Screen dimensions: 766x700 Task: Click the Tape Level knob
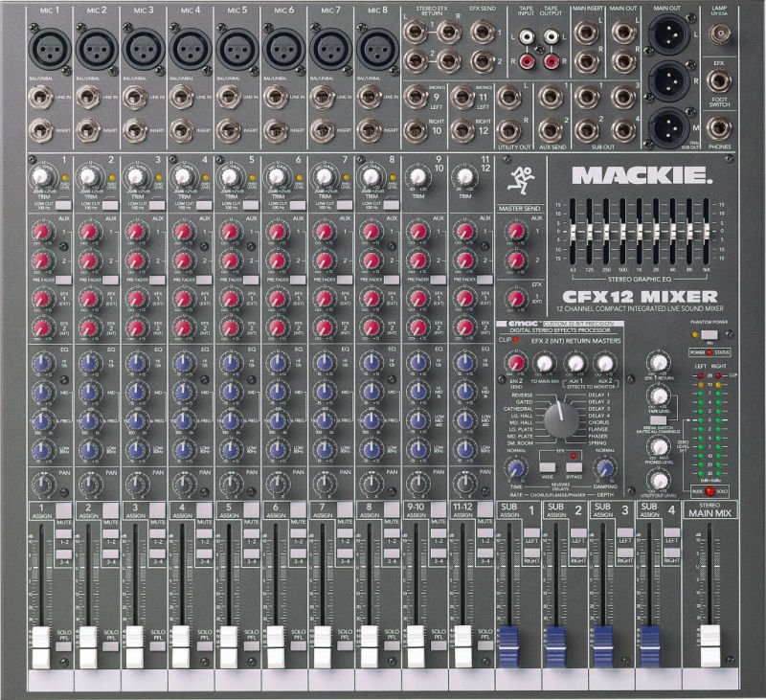659,395
